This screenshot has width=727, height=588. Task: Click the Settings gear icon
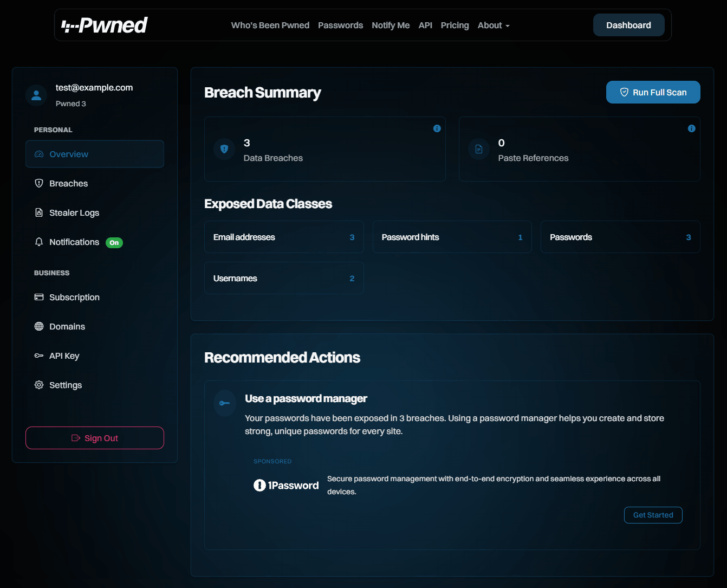tap(38, 385)
